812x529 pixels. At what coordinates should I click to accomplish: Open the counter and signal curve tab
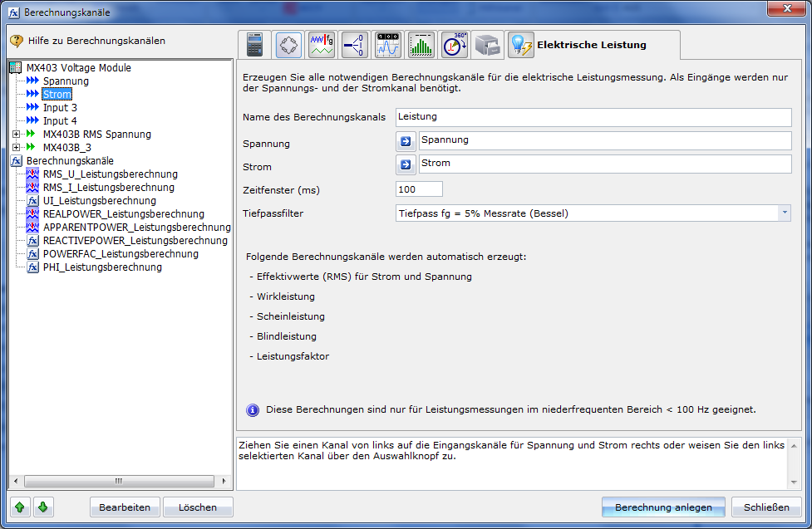point(388,45)
